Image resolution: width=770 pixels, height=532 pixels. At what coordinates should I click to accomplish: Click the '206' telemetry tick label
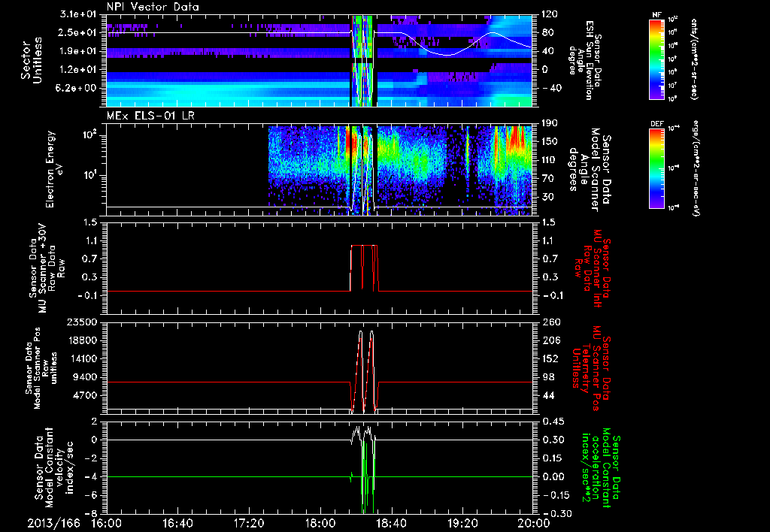(x=550, y=340)
